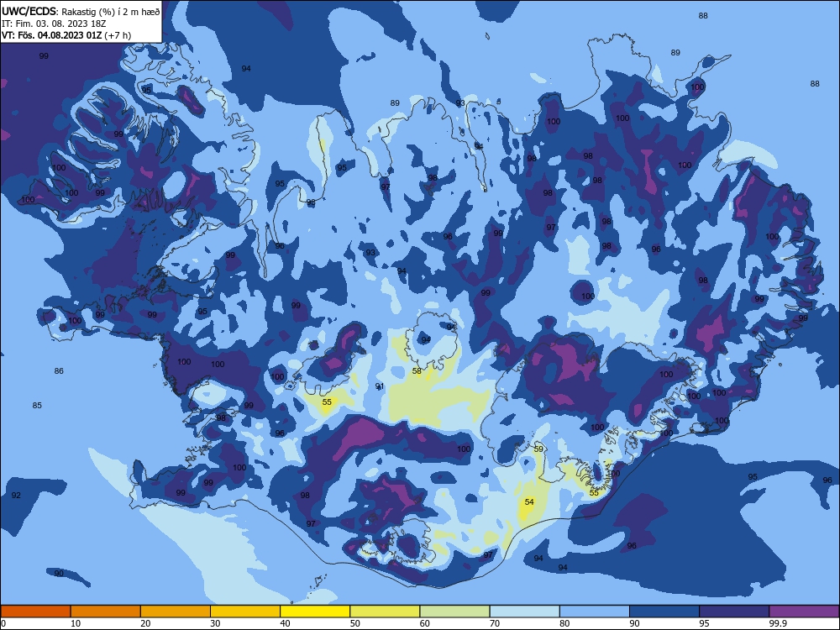Click the '30' legend tick label
This screenshot has height=630, width=840.
click(215, 623)
